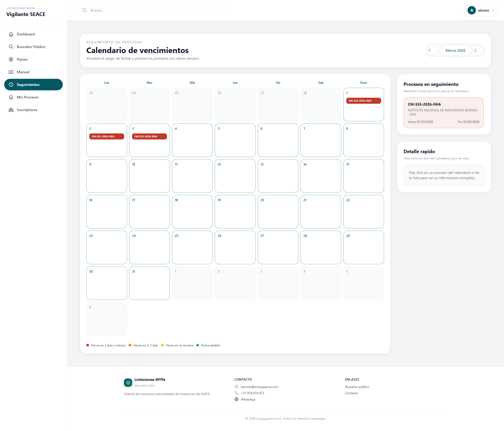This screenshot has width=504, height=431.
Task: Open the Dashboard home icon in the sidebar
Action: (x=11, y=34)
